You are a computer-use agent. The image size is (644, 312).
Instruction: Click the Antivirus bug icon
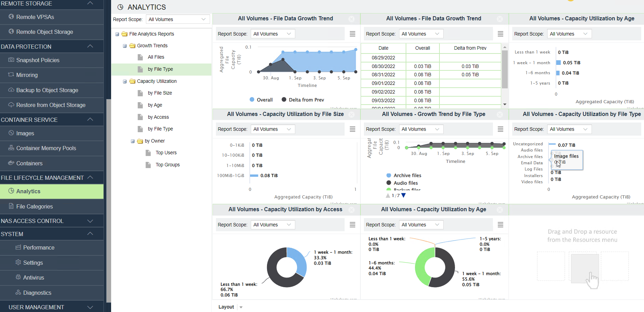pyautogui.click(x=18, y=277)
